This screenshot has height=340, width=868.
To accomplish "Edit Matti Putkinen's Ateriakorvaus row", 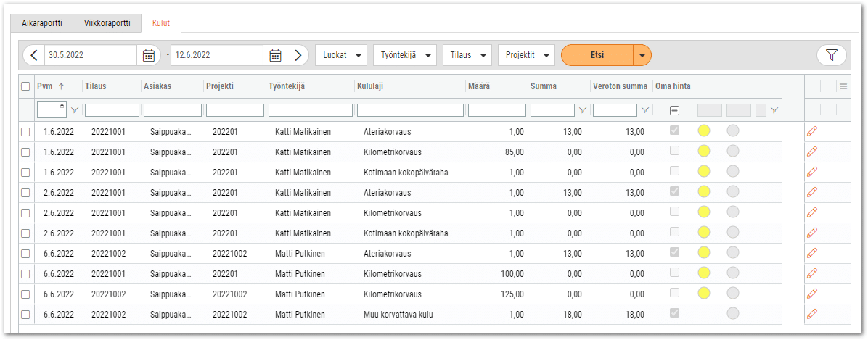I will pyautogui.click(x=812, y=253).
